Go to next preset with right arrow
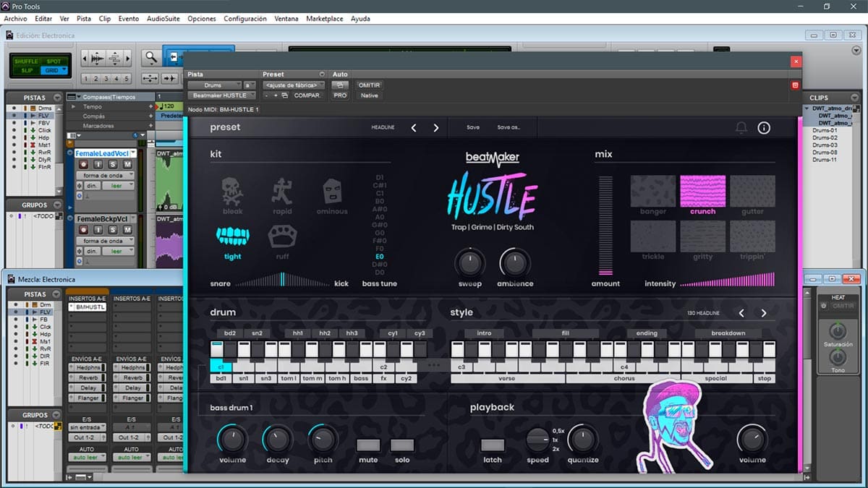Viewport: 868px width, 488px height. (x=436, y=128)
